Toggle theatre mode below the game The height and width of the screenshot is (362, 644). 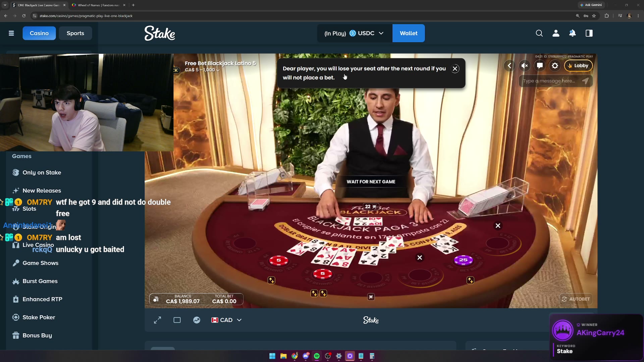click(x=177, y=320)
